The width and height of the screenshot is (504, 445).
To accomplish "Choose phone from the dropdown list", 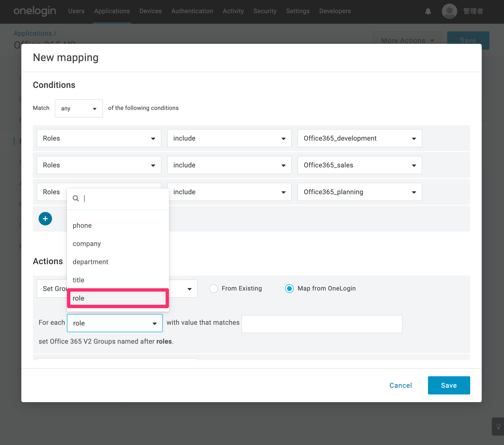I will (118, 225).
